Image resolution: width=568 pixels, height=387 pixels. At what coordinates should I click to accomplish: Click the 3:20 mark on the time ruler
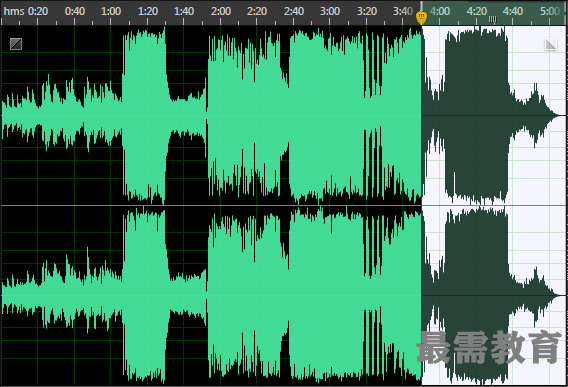(367, 11)
